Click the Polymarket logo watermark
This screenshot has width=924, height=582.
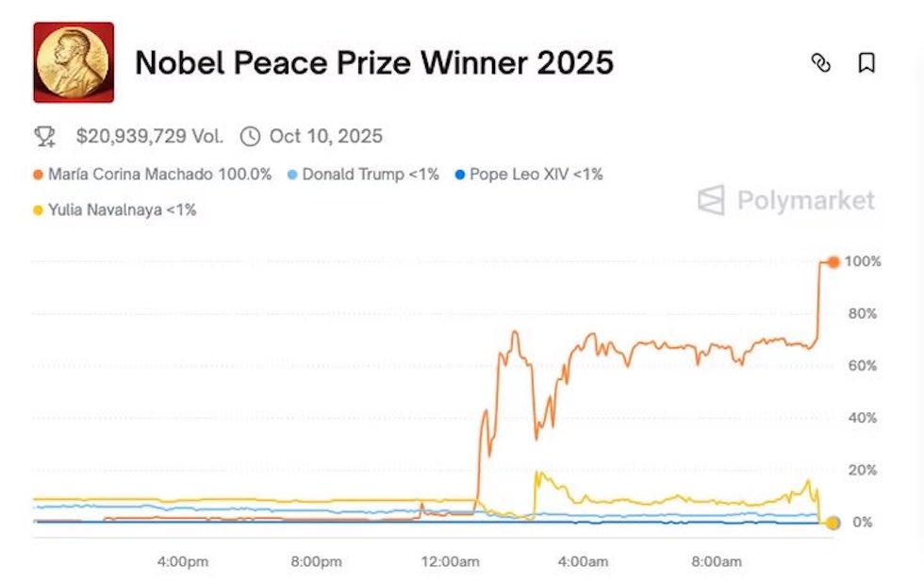[x=788, y=200]
